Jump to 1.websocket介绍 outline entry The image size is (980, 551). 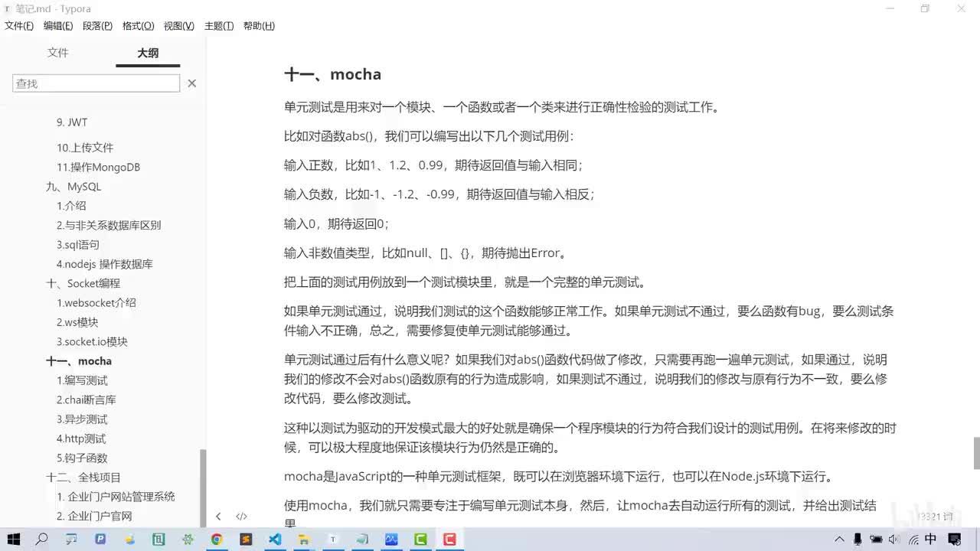click(96, 302)
